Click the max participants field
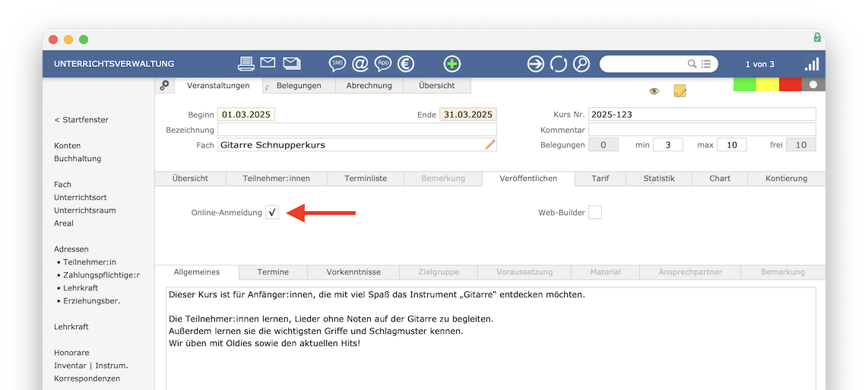868x390 pixels. [x=732, y=144]
